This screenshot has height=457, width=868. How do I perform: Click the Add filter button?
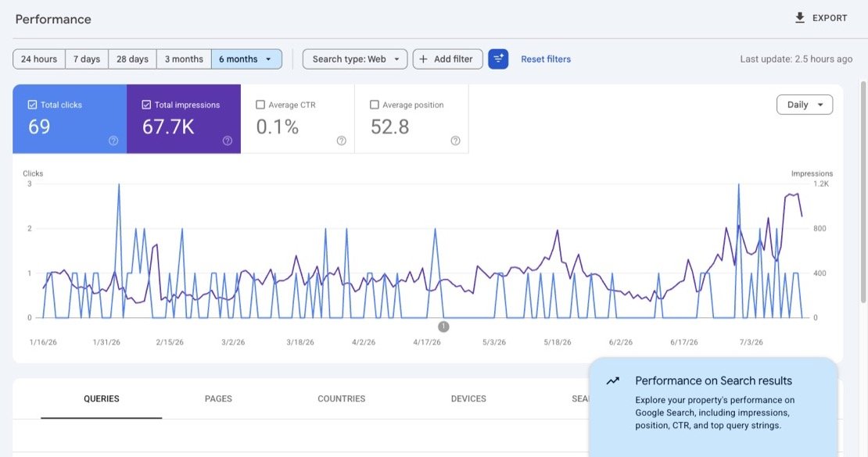click(447, 59)
